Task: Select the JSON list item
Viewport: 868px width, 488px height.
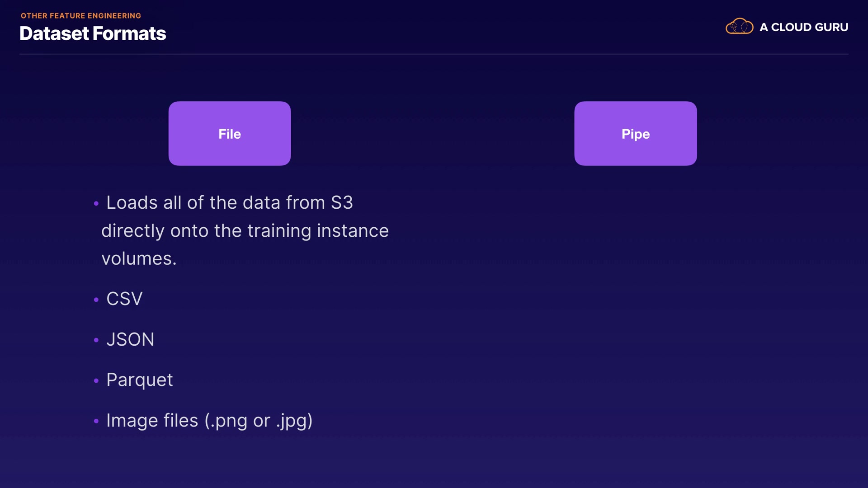Action: coord(130,339)
